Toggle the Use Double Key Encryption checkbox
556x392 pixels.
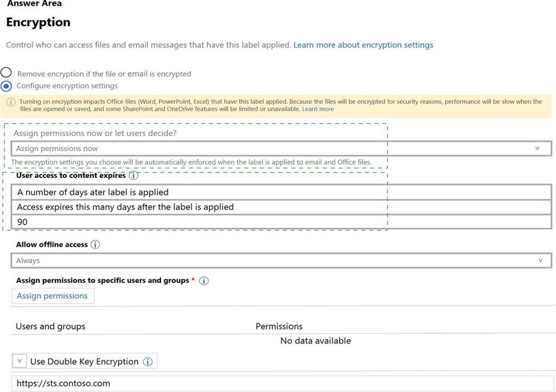click(19, 361)
